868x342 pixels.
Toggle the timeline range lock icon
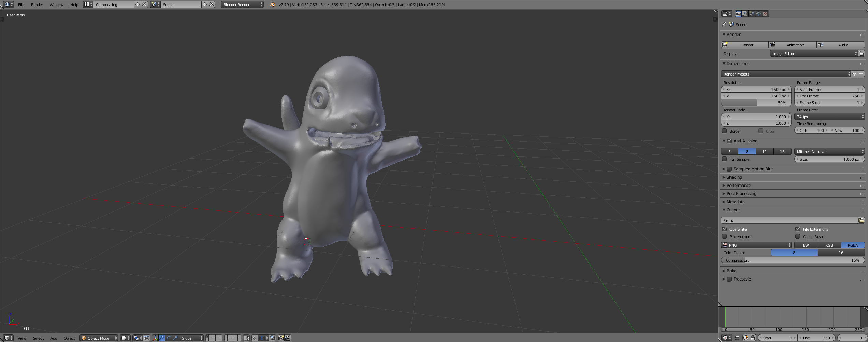click(753, 338)
